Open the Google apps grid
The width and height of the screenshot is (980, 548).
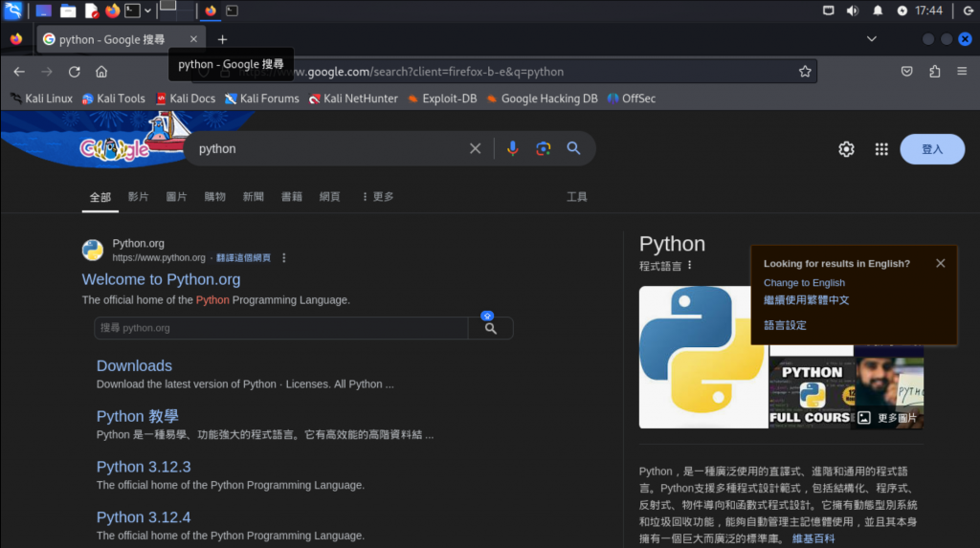881,149
